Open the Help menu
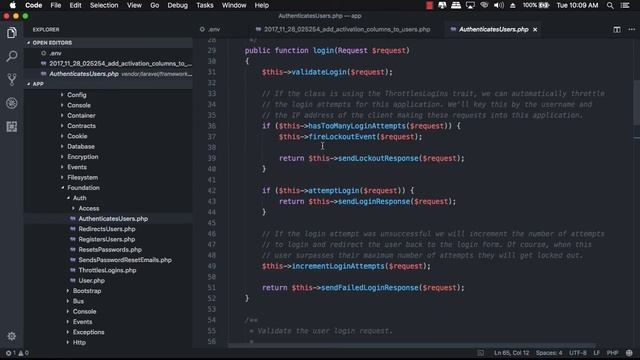The height and width of the screenshot is (360, 640). point(262,5)
